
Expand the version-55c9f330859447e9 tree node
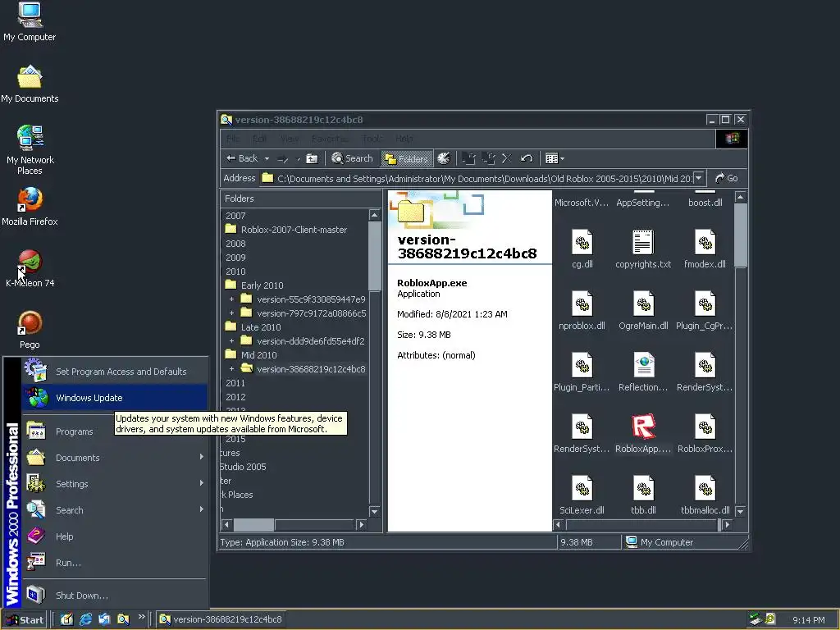pos(231,299)
